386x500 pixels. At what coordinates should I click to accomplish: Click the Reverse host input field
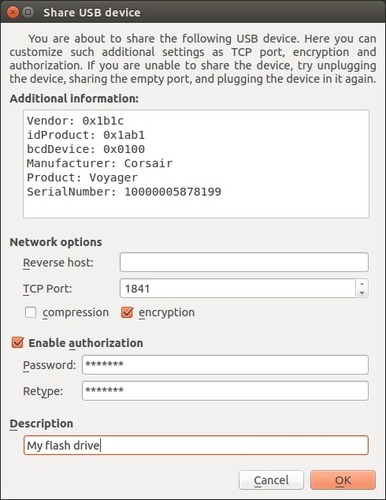click(244, 262)
